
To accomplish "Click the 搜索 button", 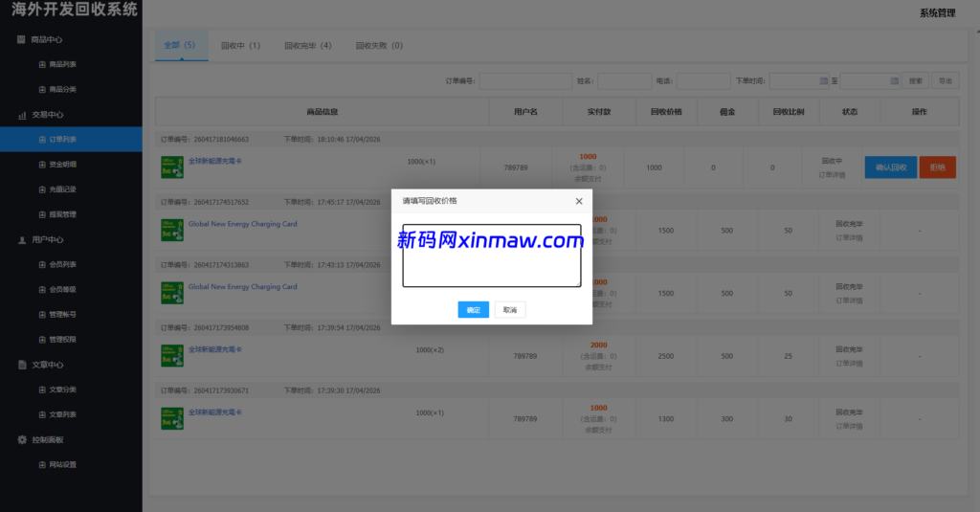I will coord(915,81).
